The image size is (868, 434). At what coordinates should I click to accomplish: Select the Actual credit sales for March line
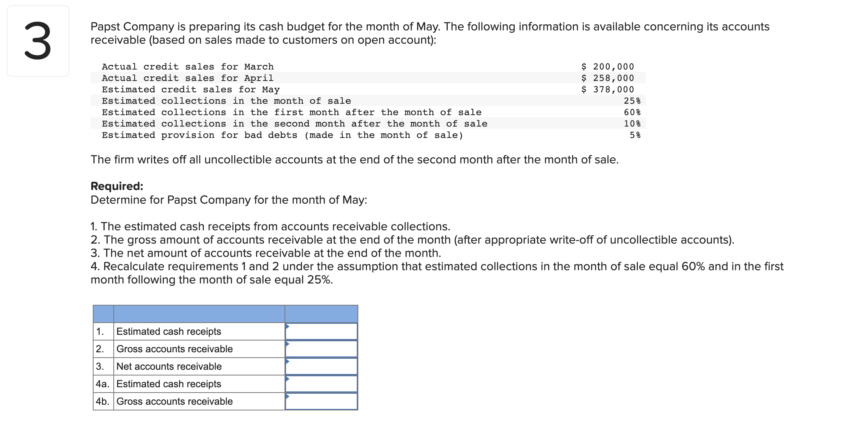click(x=187, y=66)
